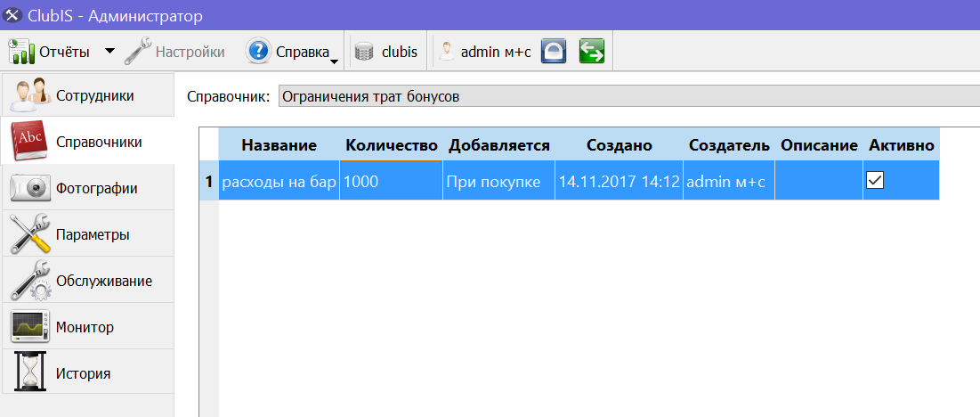Click the empty Описание cell in row 1

819,181
